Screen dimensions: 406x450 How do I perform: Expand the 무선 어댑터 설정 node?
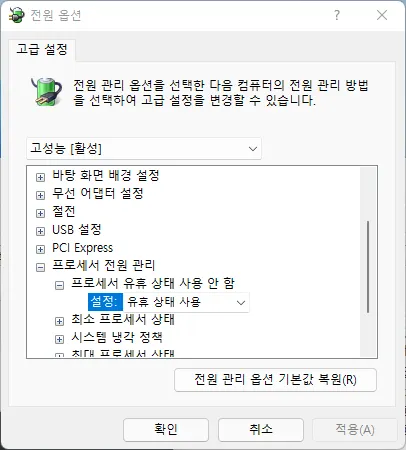[x=40, y=195]
